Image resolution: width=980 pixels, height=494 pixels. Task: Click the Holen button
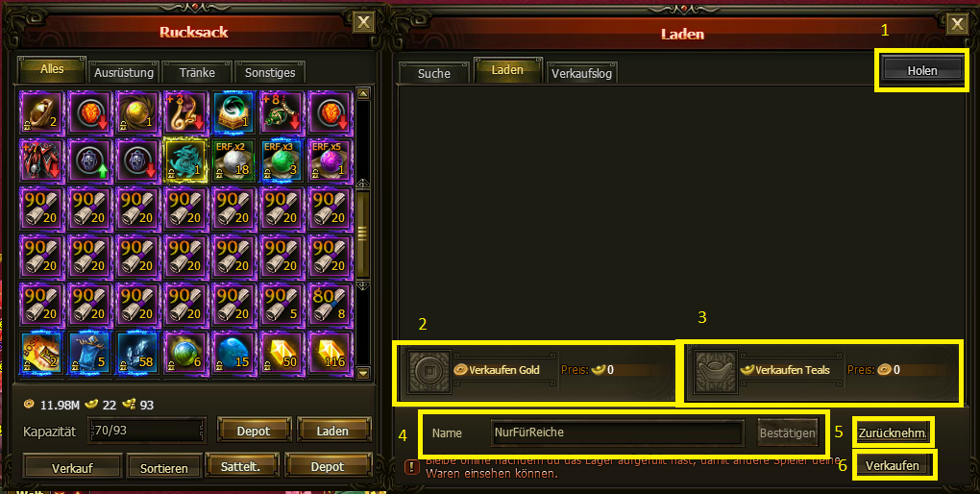click(x=922, y=71)
